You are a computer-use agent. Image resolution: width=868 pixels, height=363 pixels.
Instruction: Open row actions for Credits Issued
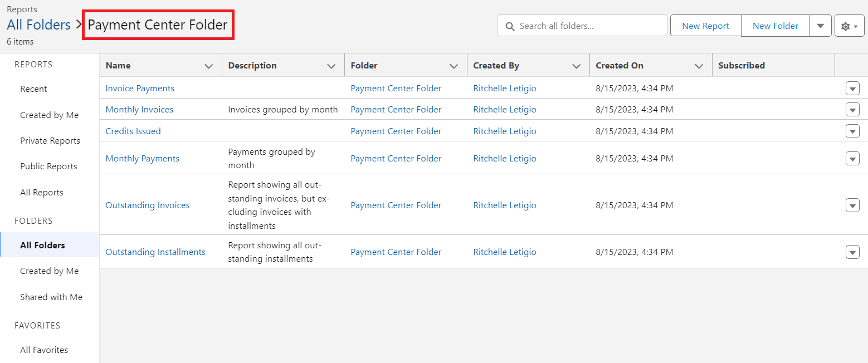tap(852, 131)
